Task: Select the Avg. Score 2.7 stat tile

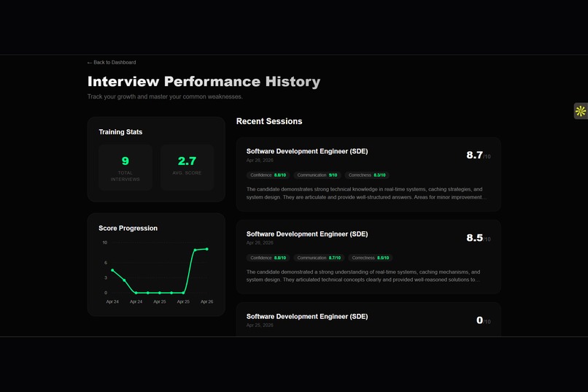Action: point(187,168)
